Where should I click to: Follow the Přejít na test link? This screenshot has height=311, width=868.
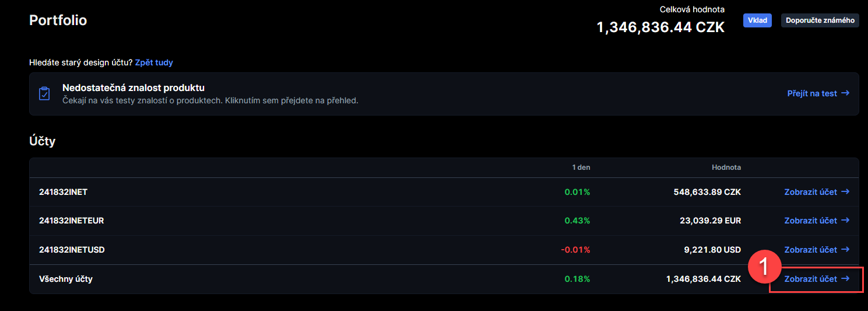pos(818,93)
